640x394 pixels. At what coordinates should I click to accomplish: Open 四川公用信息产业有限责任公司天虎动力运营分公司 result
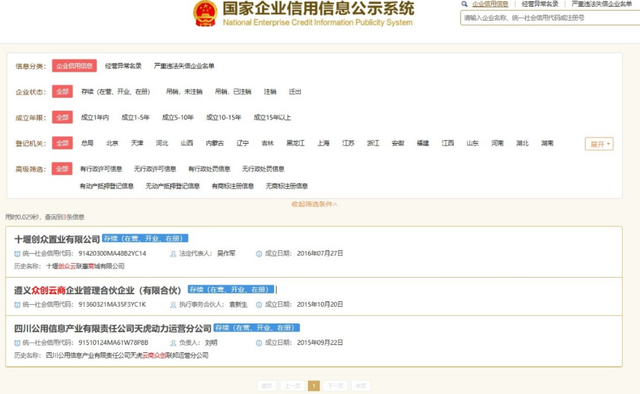tap(113, 328)
